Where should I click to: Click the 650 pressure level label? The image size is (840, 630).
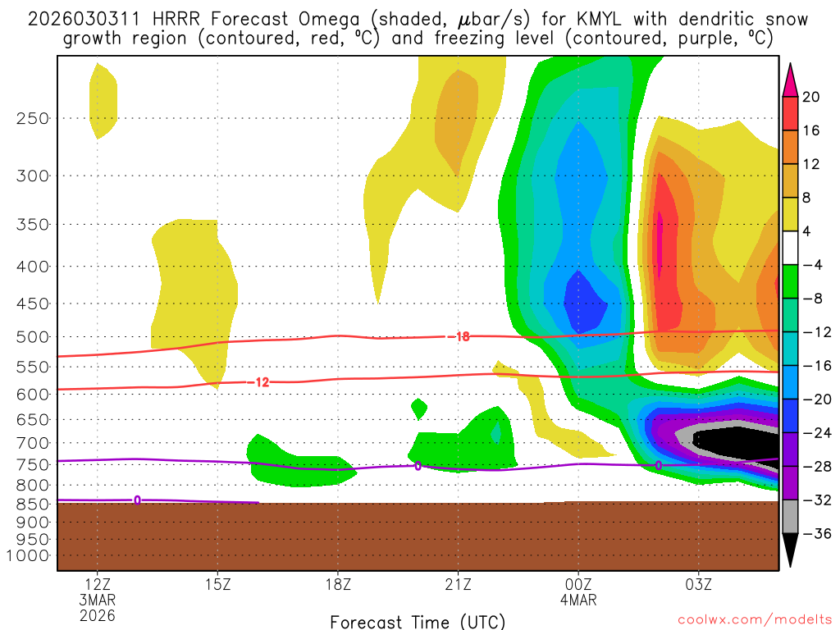point(32,419)
